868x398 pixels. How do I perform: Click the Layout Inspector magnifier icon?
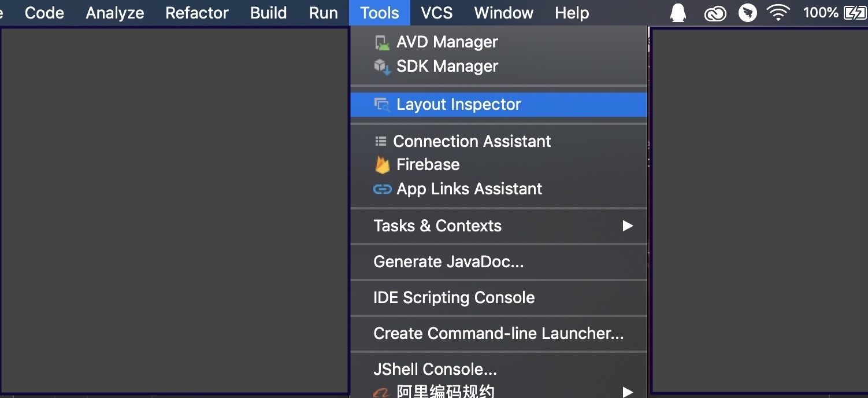pyautogui.click(x=382, y=105)
